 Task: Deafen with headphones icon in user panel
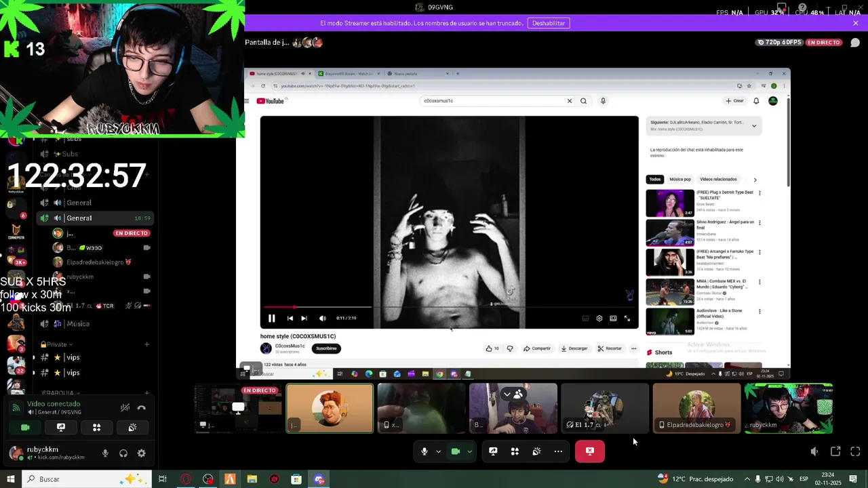click(123, 453)
